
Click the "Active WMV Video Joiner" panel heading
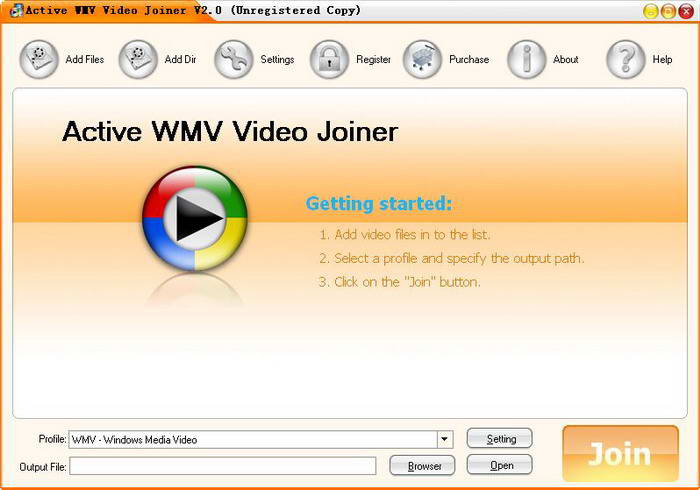(230, 132)
